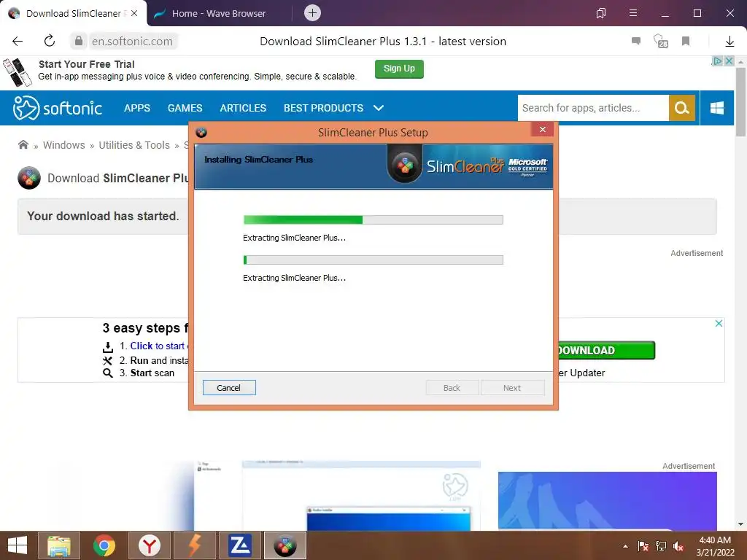Screen dimensions: 747x560
Task: Close the SlimCleaner Plus Setup dialog
Action: coord(543,130)
